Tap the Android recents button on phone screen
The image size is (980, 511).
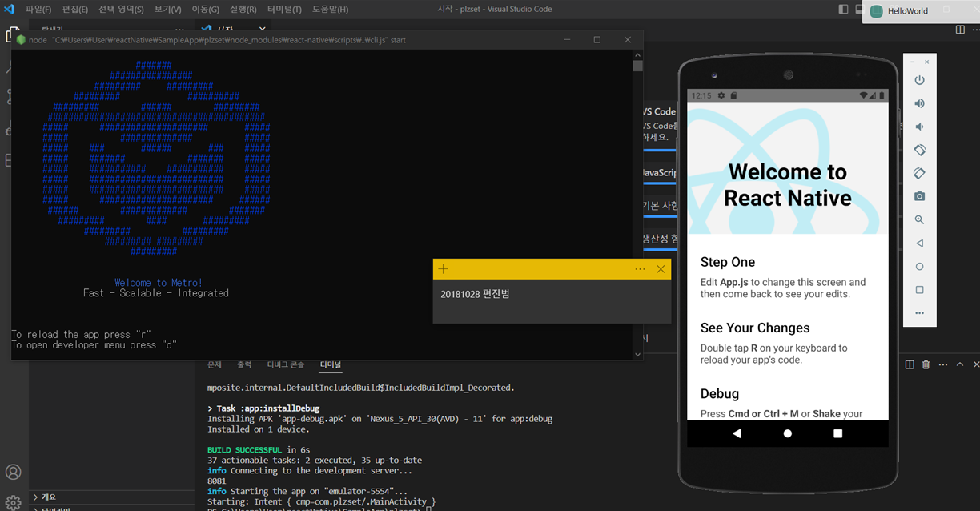[838, 433]
